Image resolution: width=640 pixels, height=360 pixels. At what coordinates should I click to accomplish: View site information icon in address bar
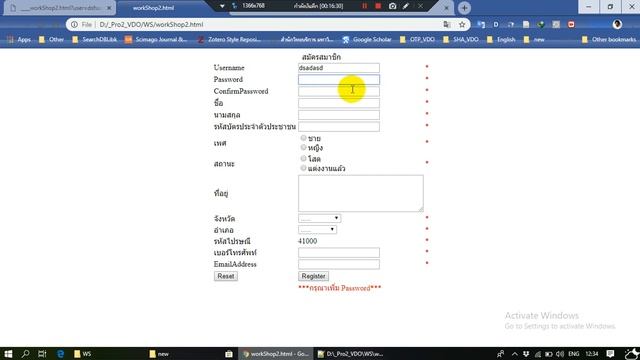pyautogui.click(x=74, y=24)
